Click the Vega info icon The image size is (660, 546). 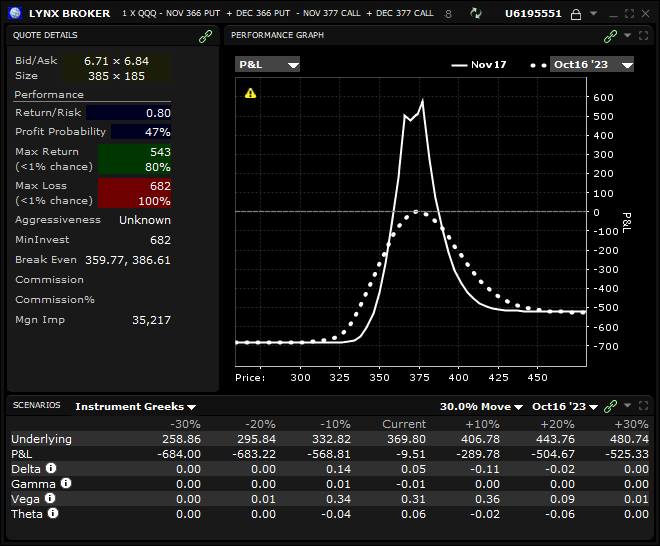coord(50,498)
